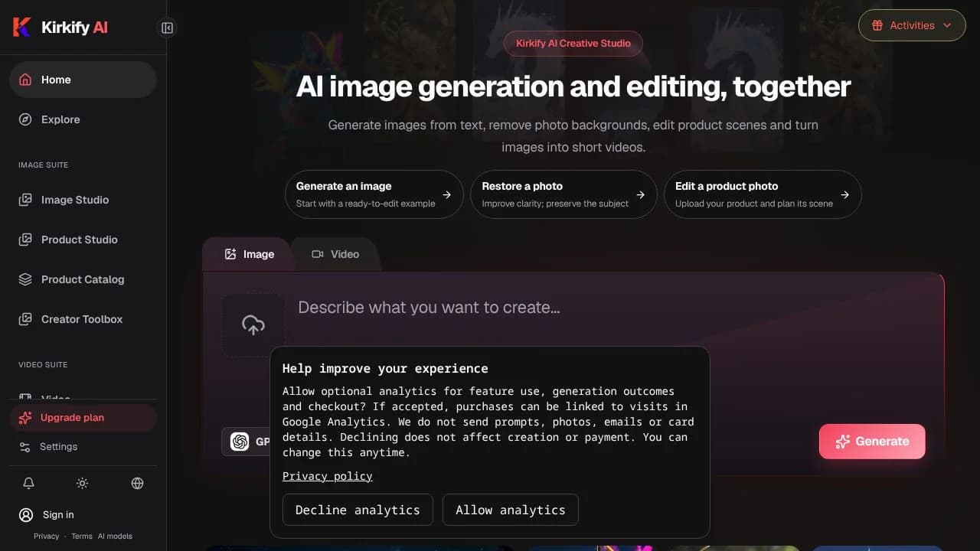Click the notifications bell icon

coord(28,483)
